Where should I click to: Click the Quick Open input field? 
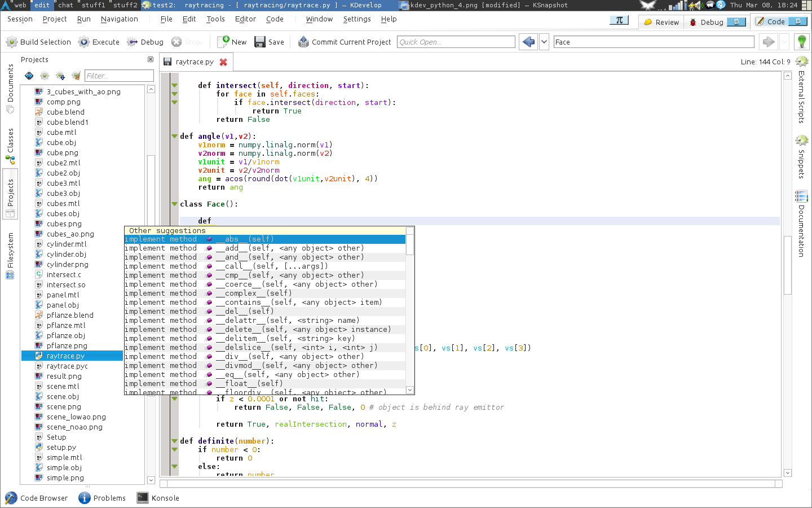(x=456, y=42)
